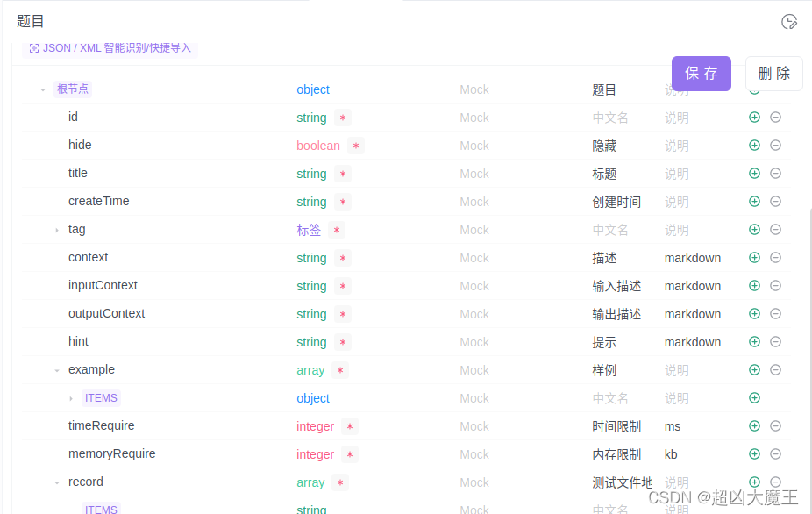
Task: Remove the example field row
Action: pyautogui.click(x=775, y=369)
